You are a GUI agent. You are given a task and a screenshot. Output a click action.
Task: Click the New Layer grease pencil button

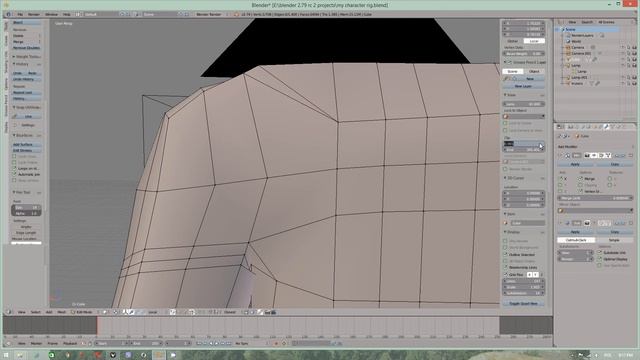pos(523,86)
